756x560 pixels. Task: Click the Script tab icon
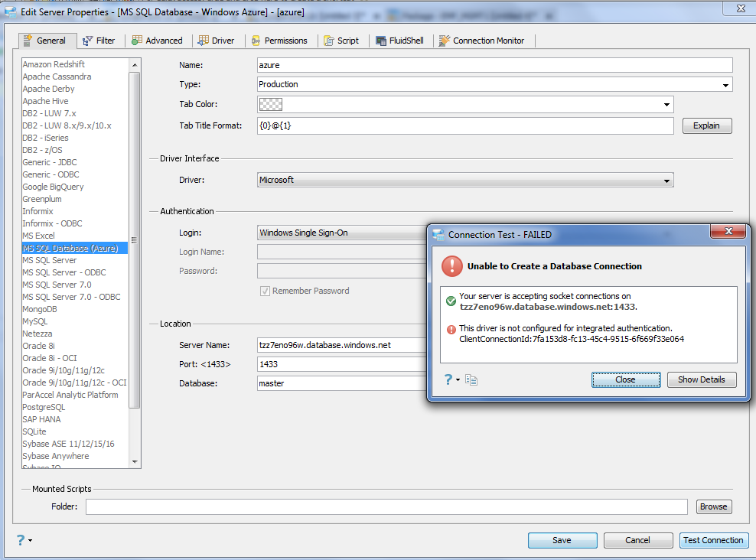(x=329, y=41)
